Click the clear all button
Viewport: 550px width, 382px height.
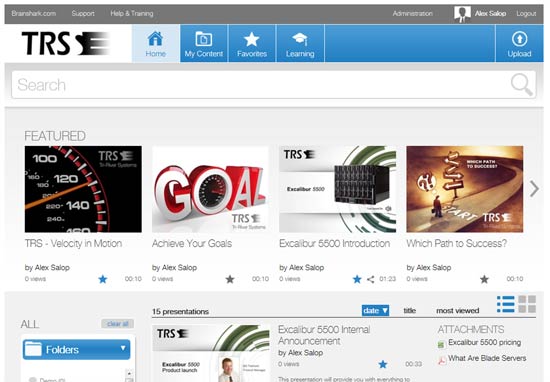[x=118, y=323]
